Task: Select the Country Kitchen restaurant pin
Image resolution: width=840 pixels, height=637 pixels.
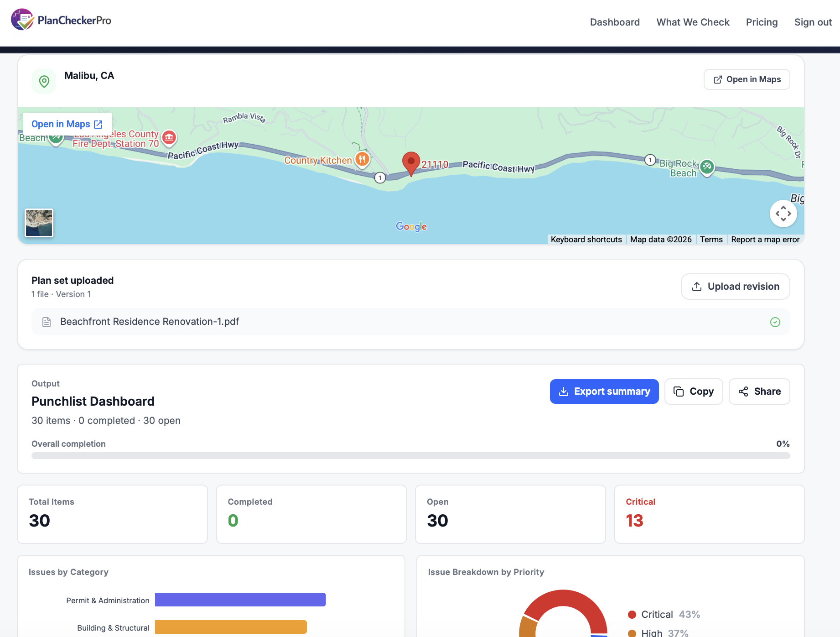Action: [x=362, y=159]
